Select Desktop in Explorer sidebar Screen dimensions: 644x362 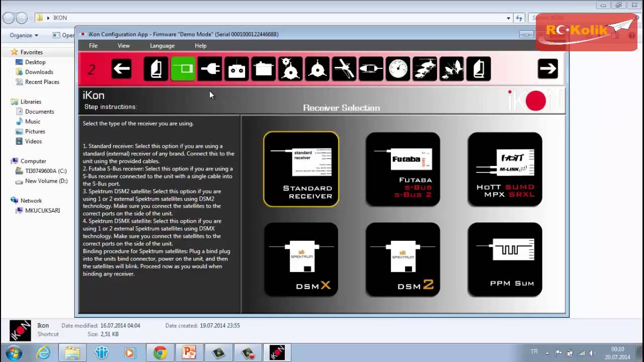35,62
